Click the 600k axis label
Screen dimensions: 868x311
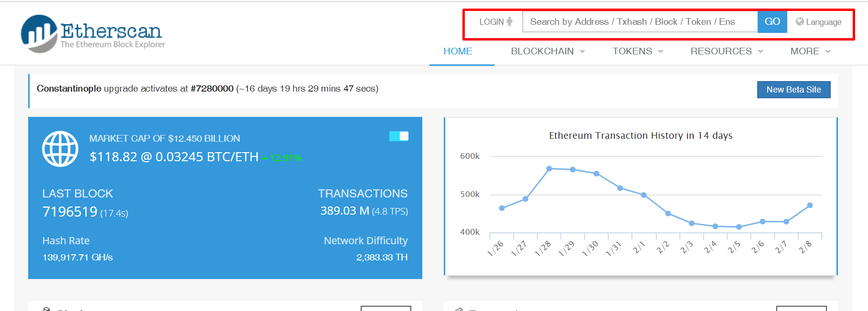click(x=470, y=156)
